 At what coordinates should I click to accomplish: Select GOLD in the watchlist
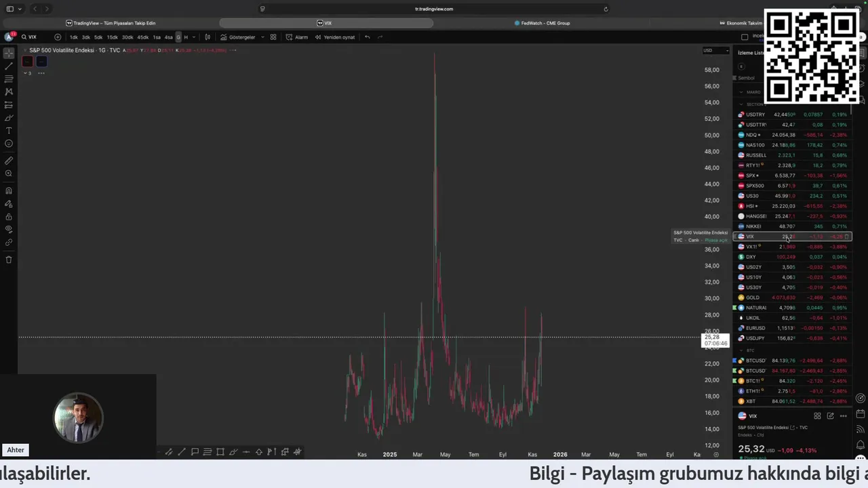tap(792, 298)
